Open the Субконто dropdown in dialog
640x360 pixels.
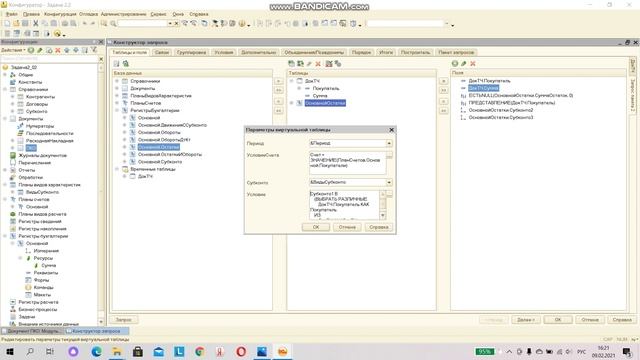tap(389, 182)
